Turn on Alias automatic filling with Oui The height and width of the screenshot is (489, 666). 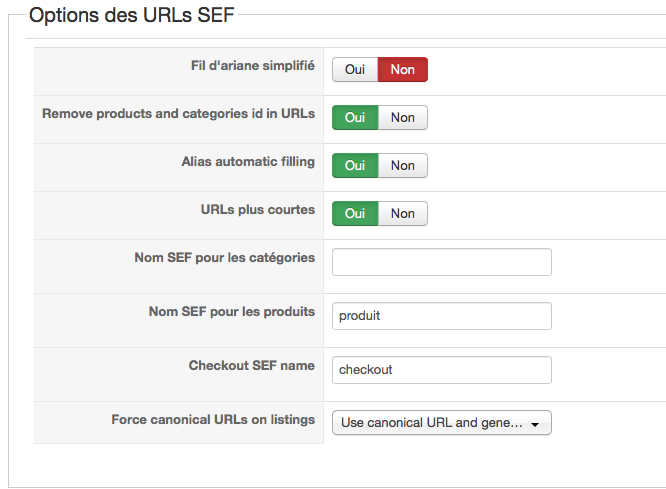(x=355, y=165)
